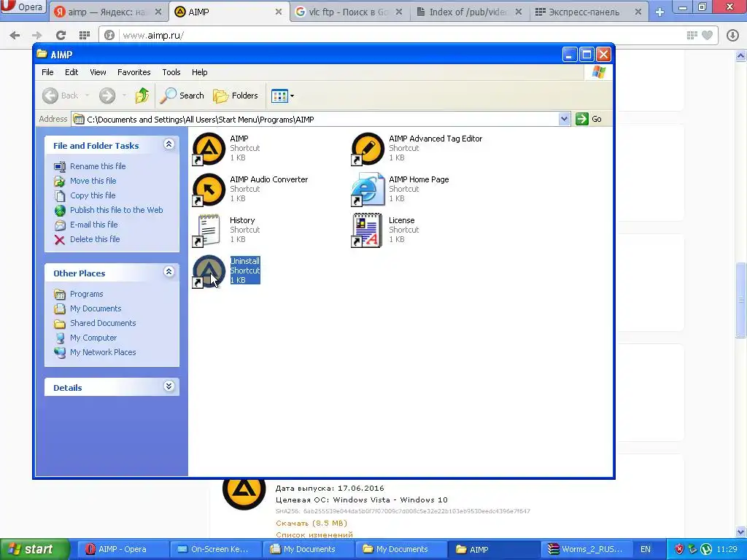
Task: Click the Opera back arrow
Action: 15,35
